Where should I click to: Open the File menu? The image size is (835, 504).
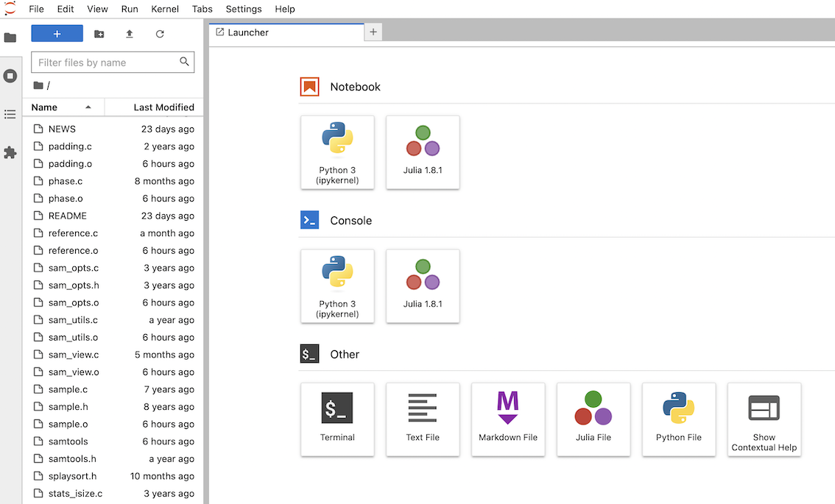pos(36,9)
